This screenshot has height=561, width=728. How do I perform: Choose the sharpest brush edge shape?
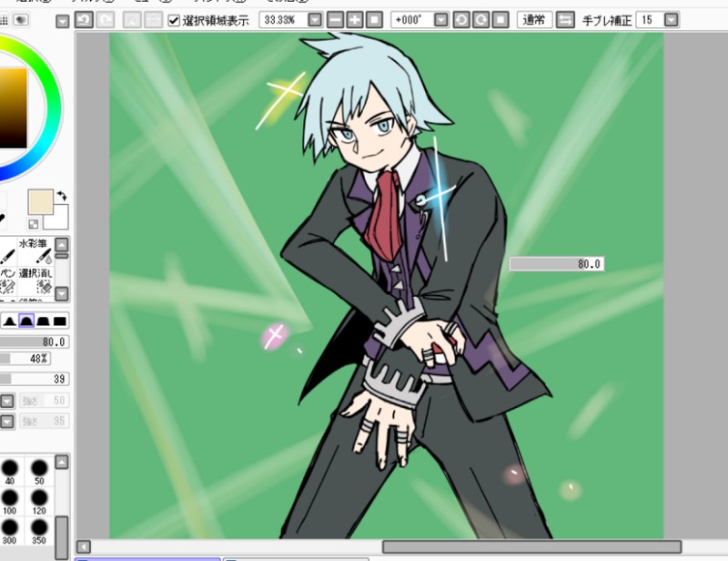point(9,321)
